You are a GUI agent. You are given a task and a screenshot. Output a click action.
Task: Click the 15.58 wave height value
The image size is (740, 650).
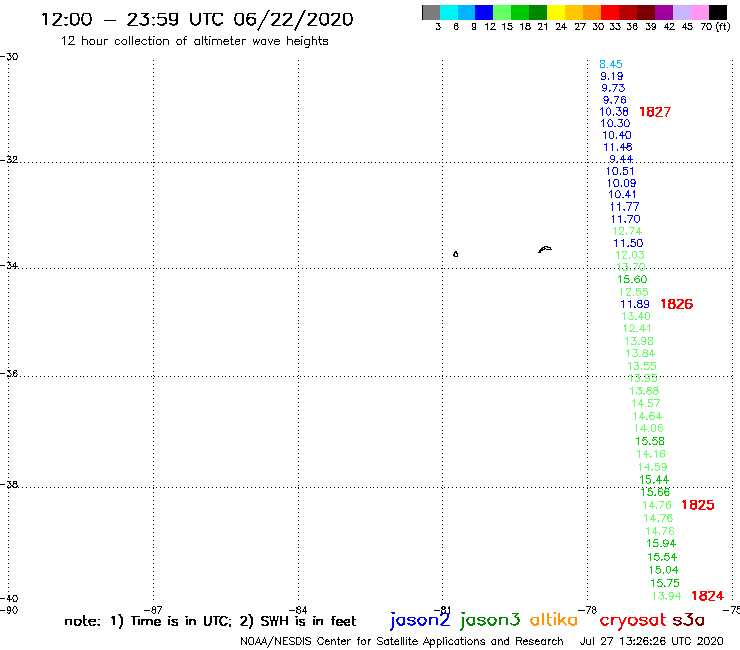point(650,441)
